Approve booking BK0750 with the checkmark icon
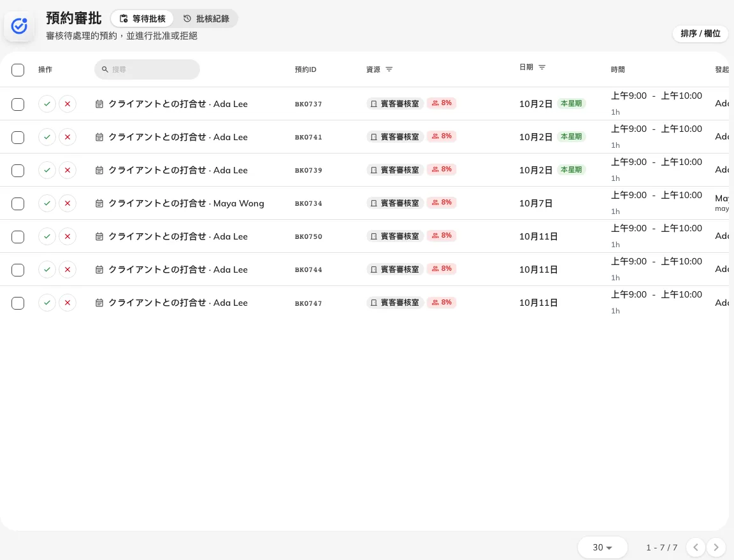The image size is (734, 560). (x=47, y=236)
